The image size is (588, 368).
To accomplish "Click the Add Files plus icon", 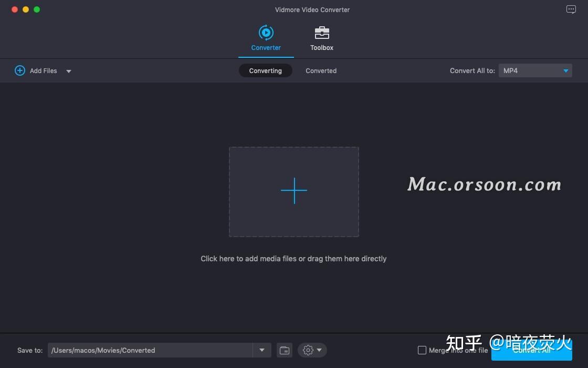I will click(20, 70).
